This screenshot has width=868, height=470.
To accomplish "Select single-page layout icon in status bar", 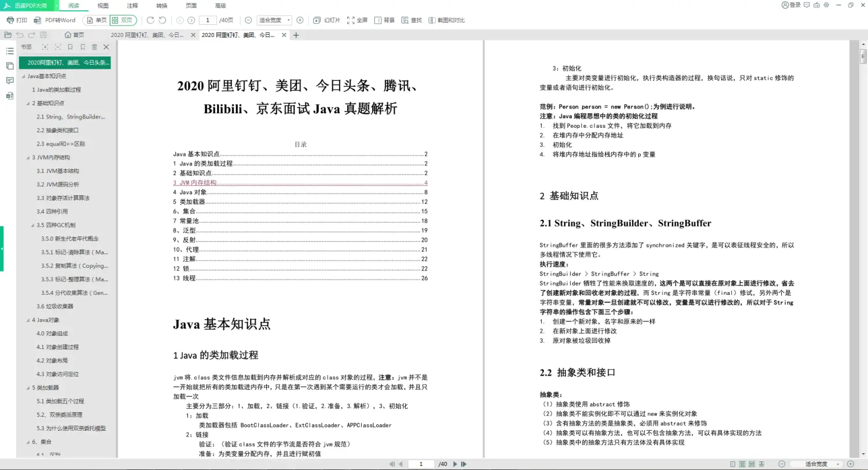I will [x=733, y=464].
